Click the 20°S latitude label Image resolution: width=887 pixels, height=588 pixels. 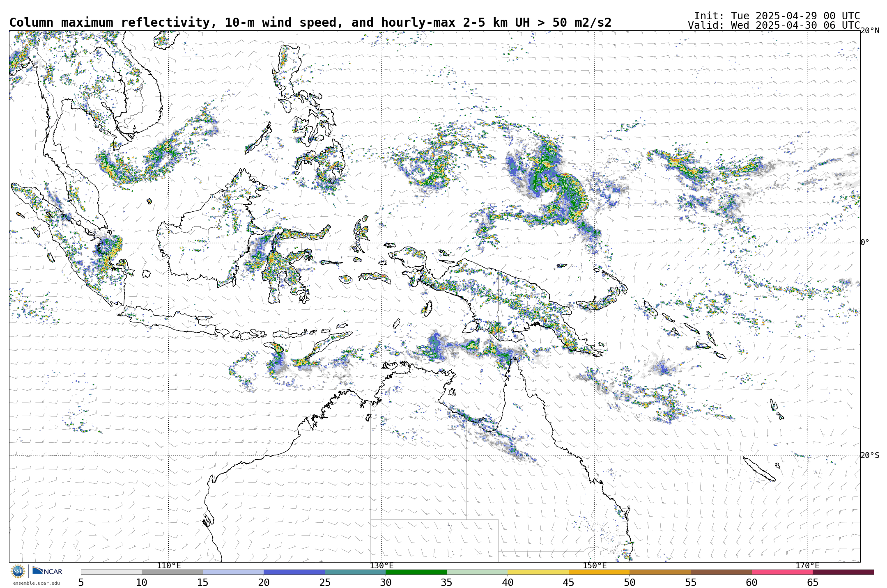870,455
